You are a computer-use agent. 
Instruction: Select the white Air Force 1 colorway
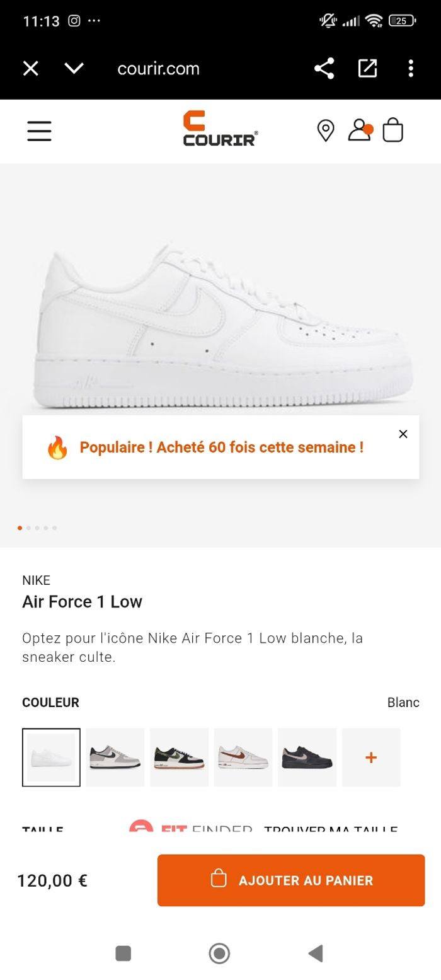50,757
